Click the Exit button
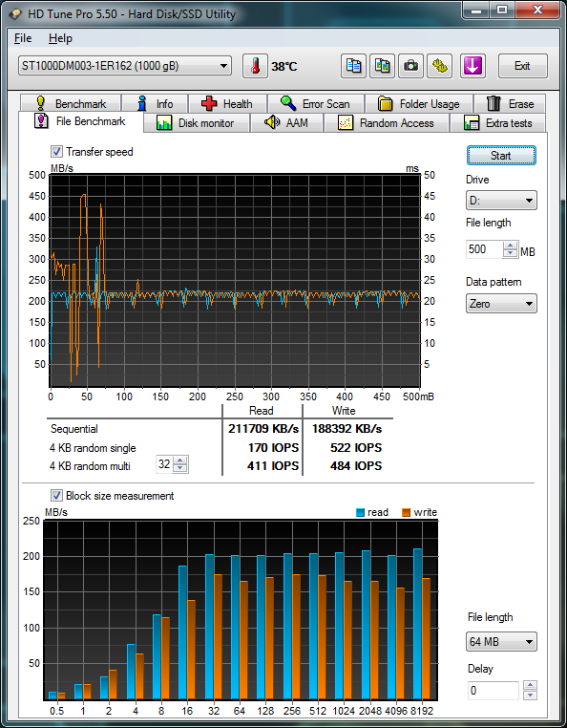 (x=522, y=66)
